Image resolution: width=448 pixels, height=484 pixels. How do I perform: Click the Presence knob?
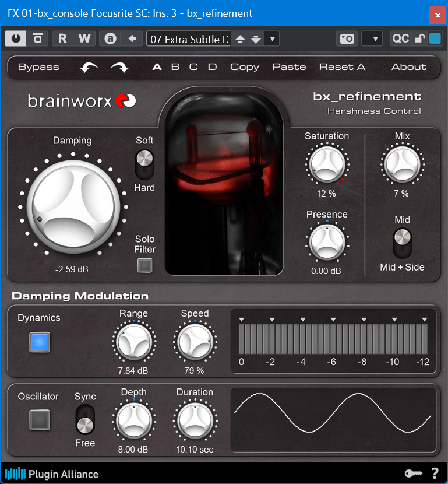327,243
